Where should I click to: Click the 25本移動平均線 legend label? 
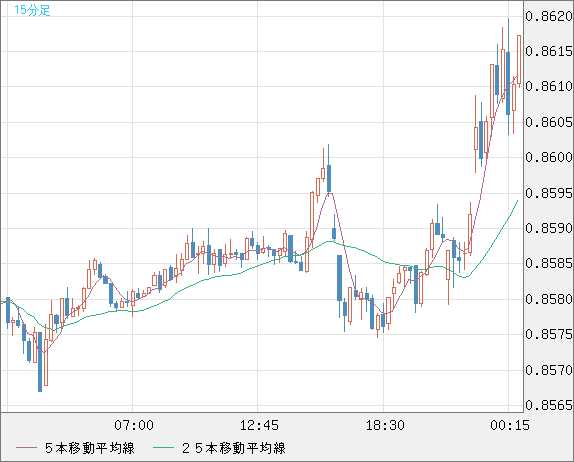point(234,448)
